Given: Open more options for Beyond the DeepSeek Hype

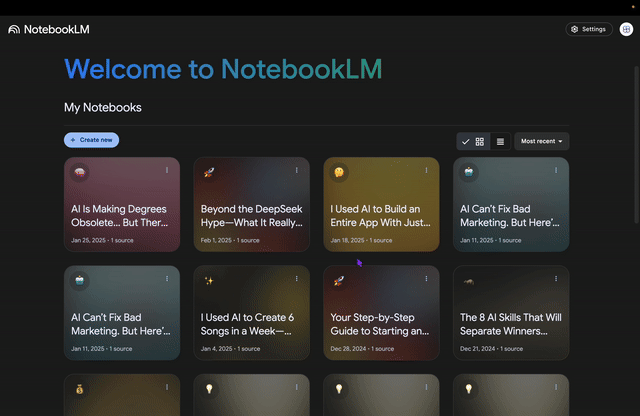Looking at the screenshot, I should pos(297,170).
